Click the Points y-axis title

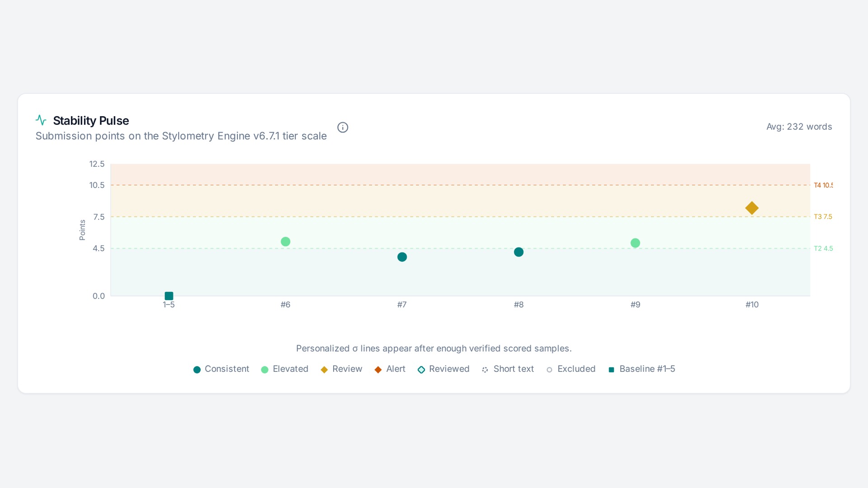[x=82, y=230]
